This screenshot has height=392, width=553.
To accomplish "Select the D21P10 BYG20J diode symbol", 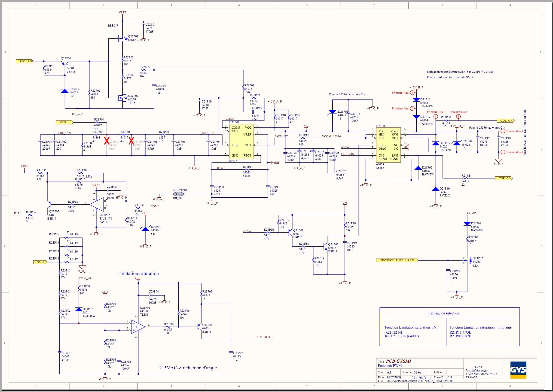I will [436, 189].
